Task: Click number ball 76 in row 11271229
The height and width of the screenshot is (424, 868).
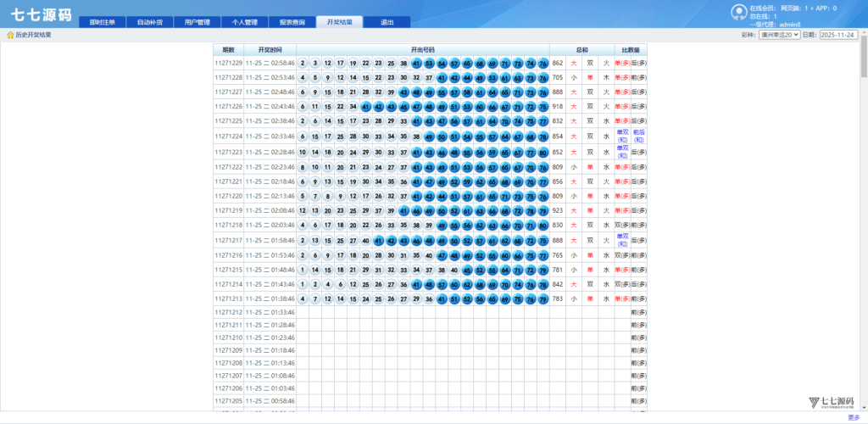Action: [543, 63]
